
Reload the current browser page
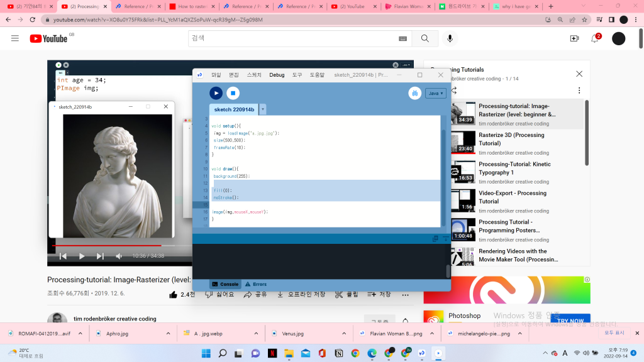click(x=33, y=19)
